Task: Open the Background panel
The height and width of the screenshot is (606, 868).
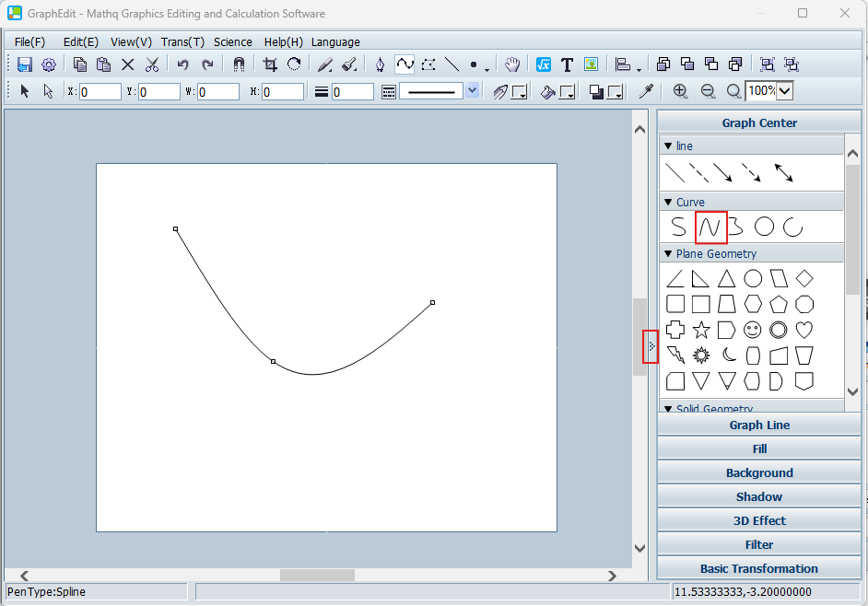Action: pyautogui.click(x=759, y=472)
